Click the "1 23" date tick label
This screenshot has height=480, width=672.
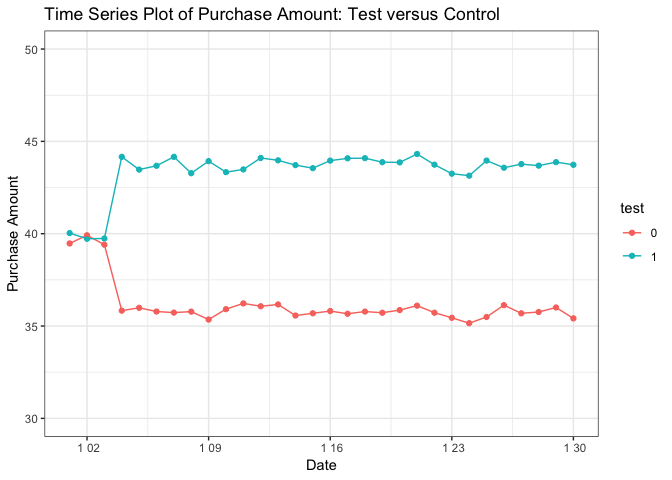[451, 449]
